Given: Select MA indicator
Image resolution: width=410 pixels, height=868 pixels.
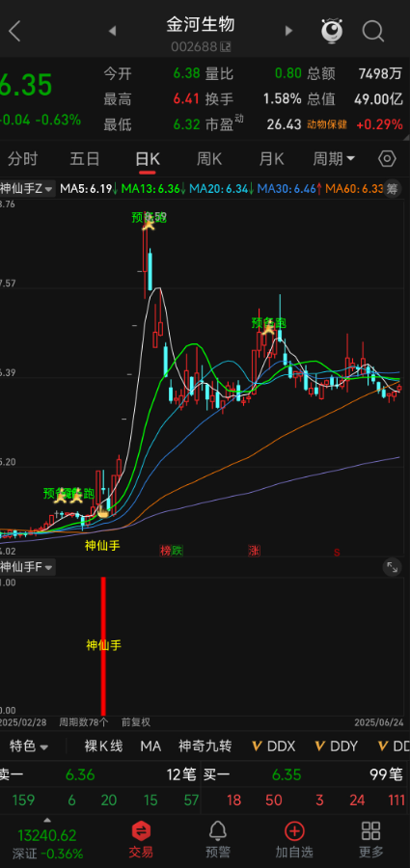Looking at the screenshot, I should pyautogui.click(x=150, y=746).
